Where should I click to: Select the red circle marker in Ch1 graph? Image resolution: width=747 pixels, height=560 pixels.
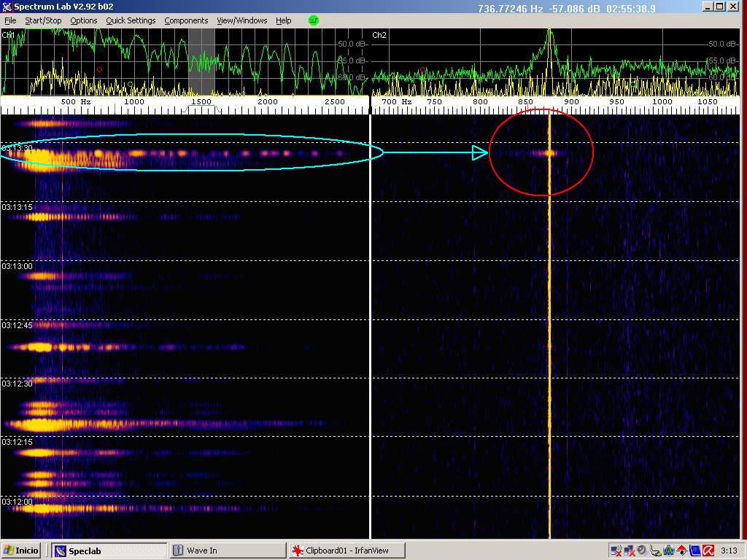[x=100, y=70]
